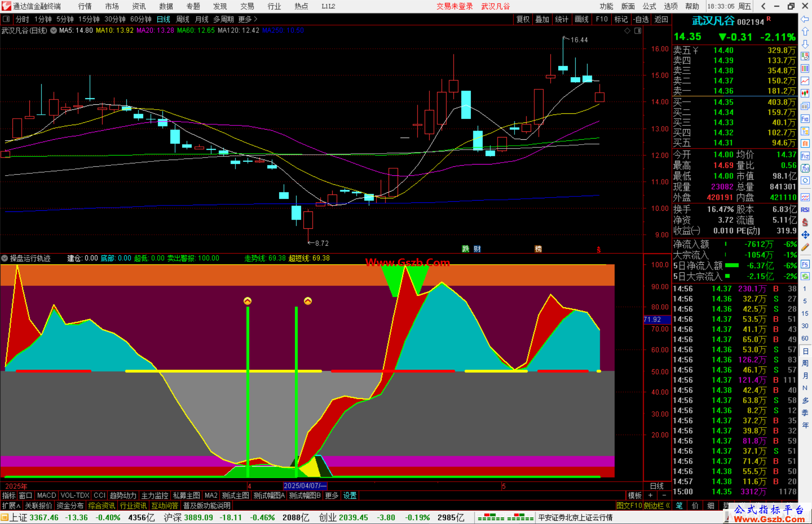Select the yearly 年 period in right sidebar
This screenshot has width=812, height=524.
click(x=805, y=425)
